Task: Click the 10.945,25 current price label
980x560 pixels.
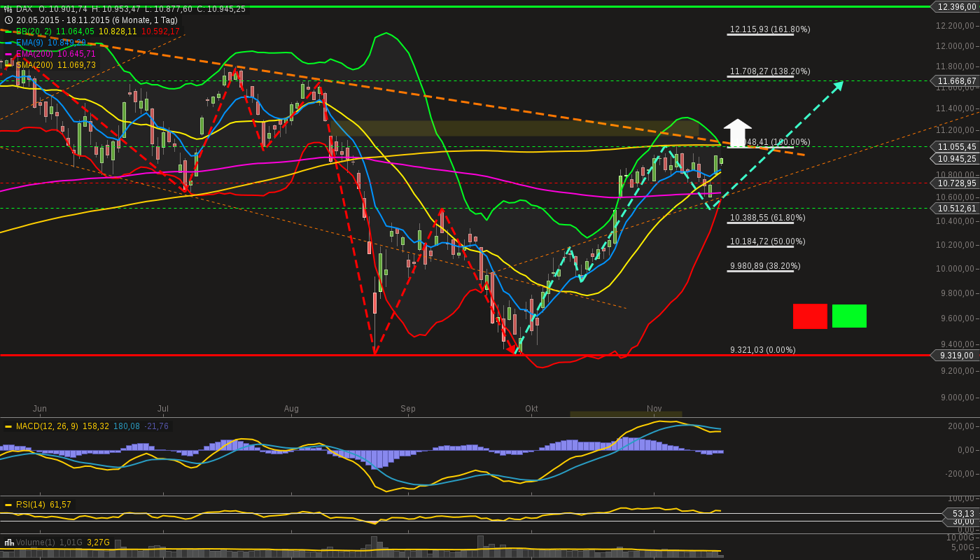Action: click(x=956, y=159)
